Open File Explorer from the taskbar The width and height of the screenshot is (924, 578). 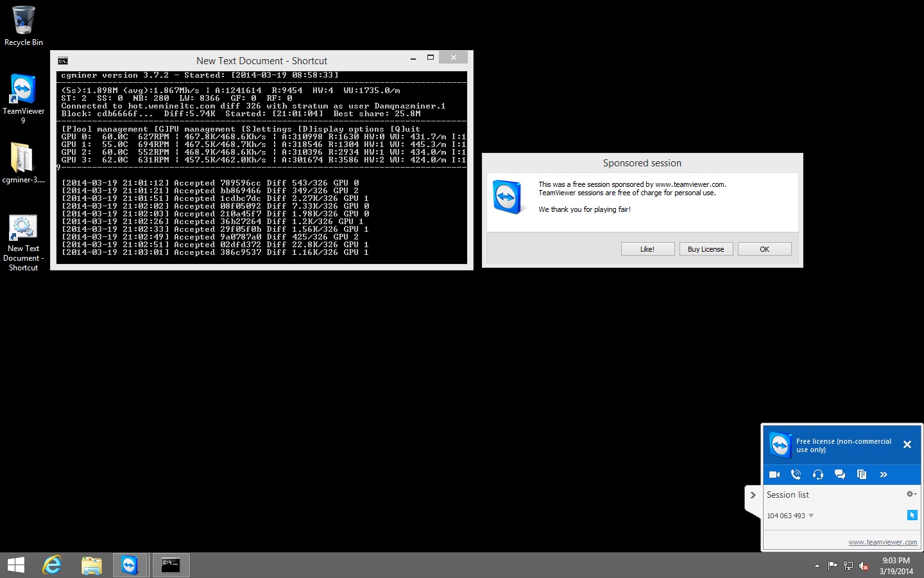pyautogui.click(x=92, y=565)
